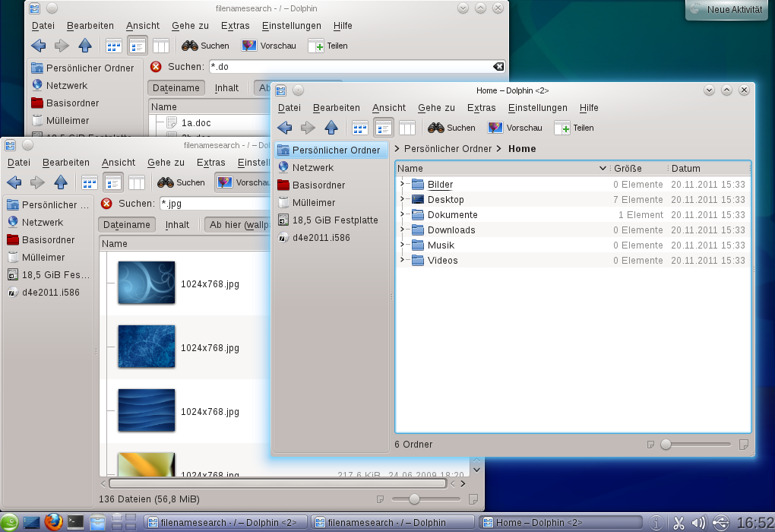Click Teilen in the *.do search window
This screenshot has width=775, height=532.
point(328,46)
